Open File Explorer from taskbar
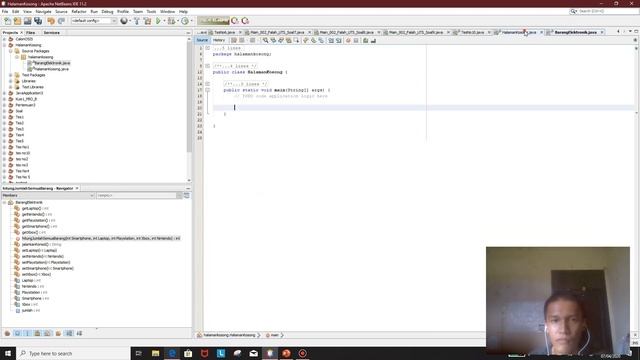The image size is (640, 360). pyautogui.click(x=156, y=353)
